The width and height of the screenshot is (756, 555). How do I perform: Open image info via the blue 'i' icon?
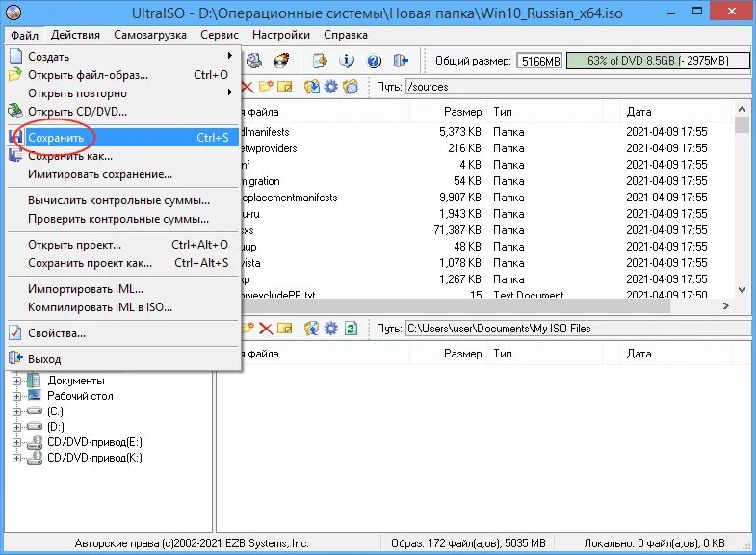[347, 61]
